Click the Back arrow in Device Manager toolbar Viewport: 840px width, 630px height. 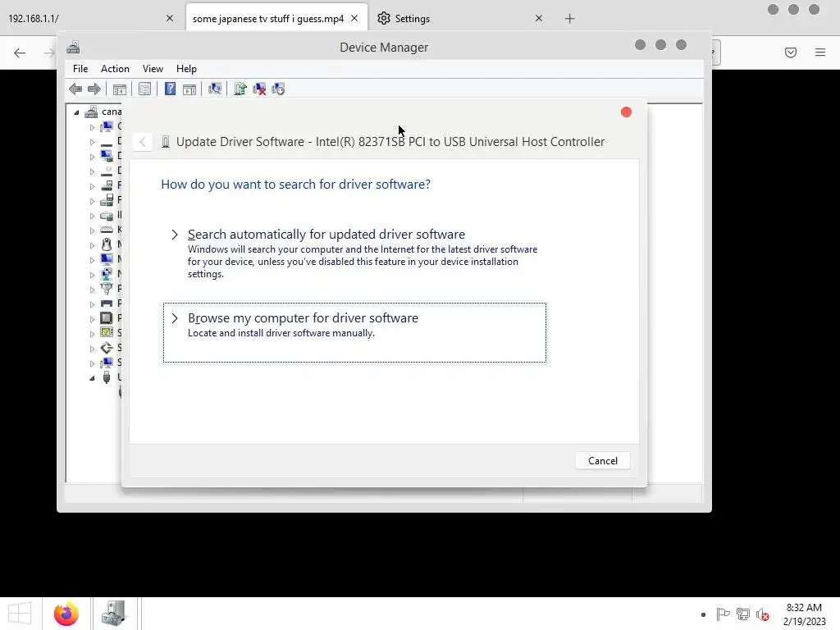(x=75, y=89)
